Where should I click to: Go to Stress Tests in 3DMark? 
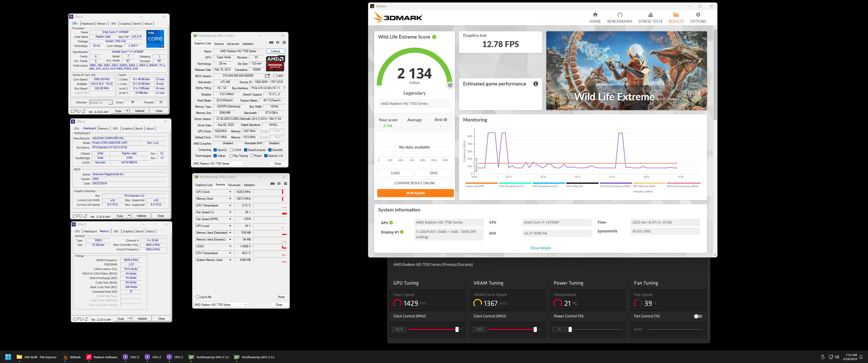pos(650,17)
